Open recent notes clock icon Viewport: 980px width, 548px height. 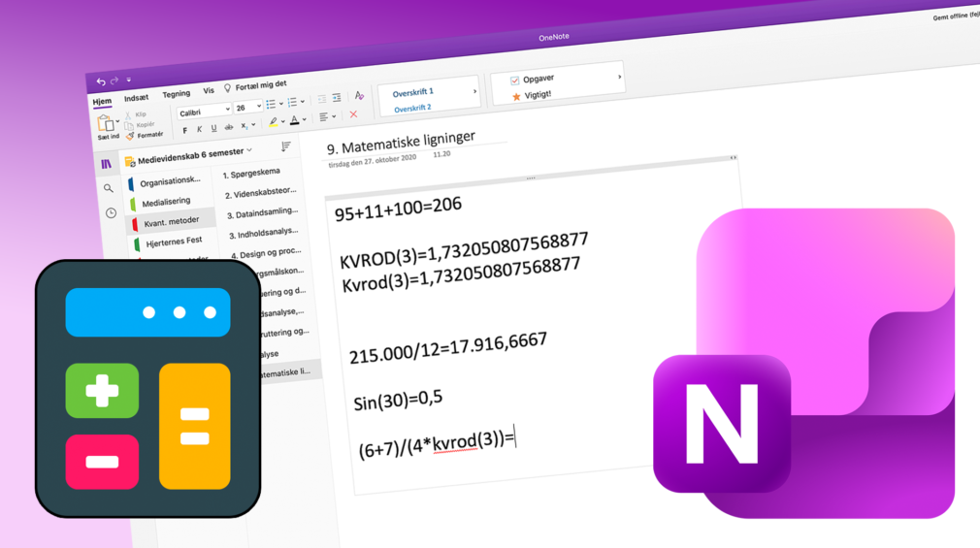coord(111,212)
